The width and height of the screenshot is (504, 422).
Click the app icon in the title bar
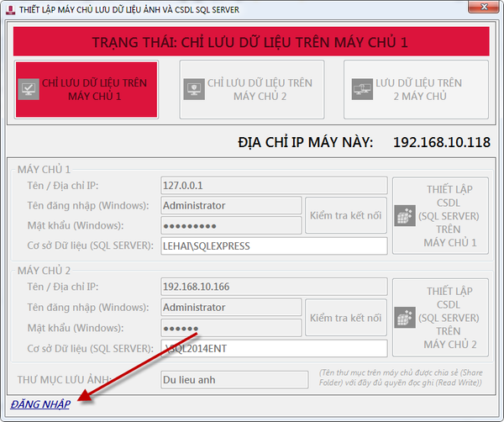[10, 10]
